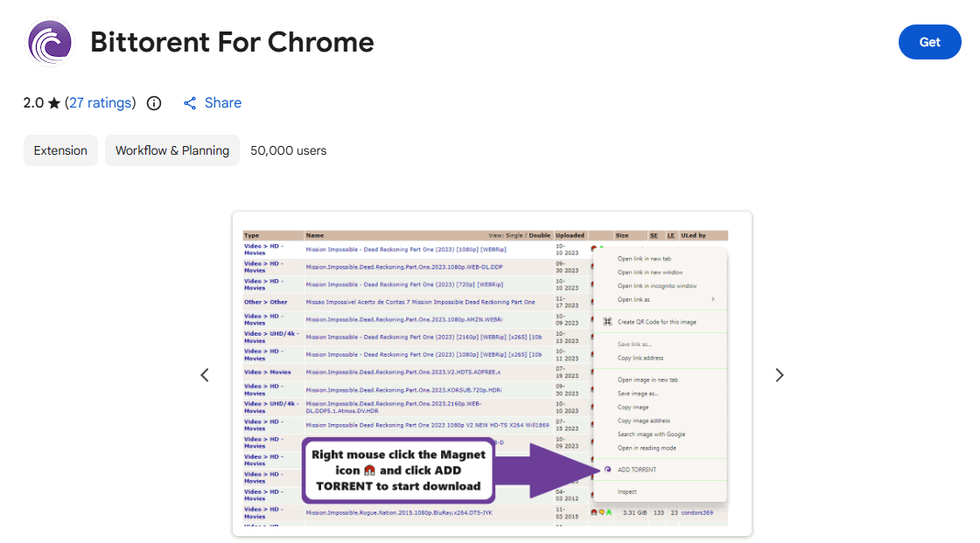Open the '27 ratings' link
The height and width of the screenshot is (543, 980).
(101, 103)
